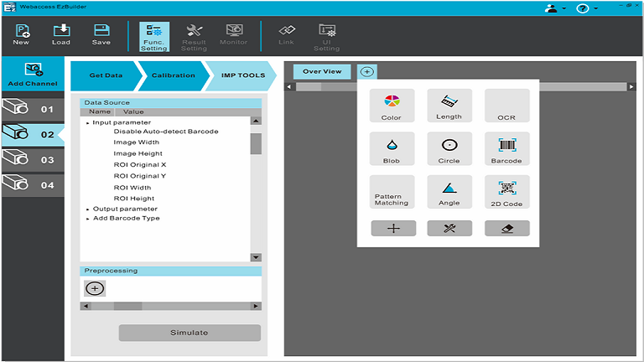Click the Preprocessing panel header
Screen dimensions: 644x362
tap(170, 271)
